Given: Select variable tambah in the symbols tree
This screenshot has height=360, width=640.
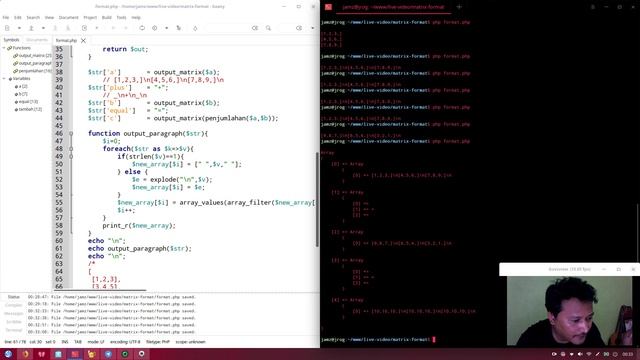Looking at the screenshot, I should click(28, 109).
